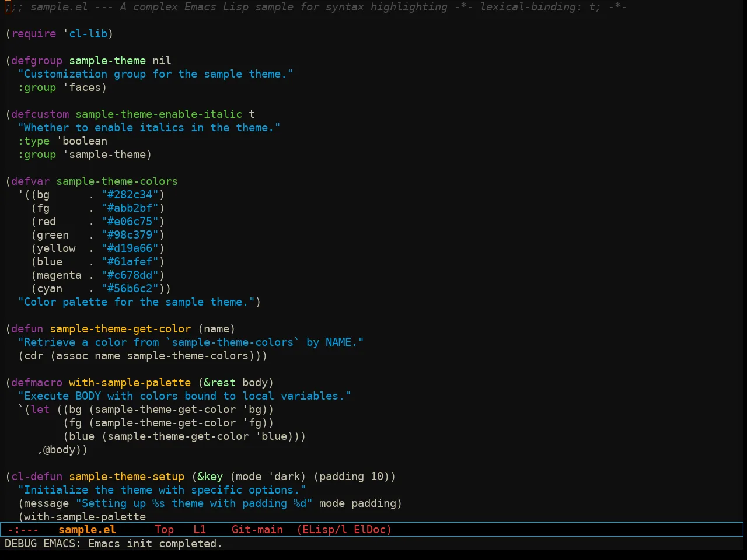Image resolution: width=747 pixels, height=560 pixels.
Task: Click the 'defcustom' keyword
Action: [x=40, y=114]
